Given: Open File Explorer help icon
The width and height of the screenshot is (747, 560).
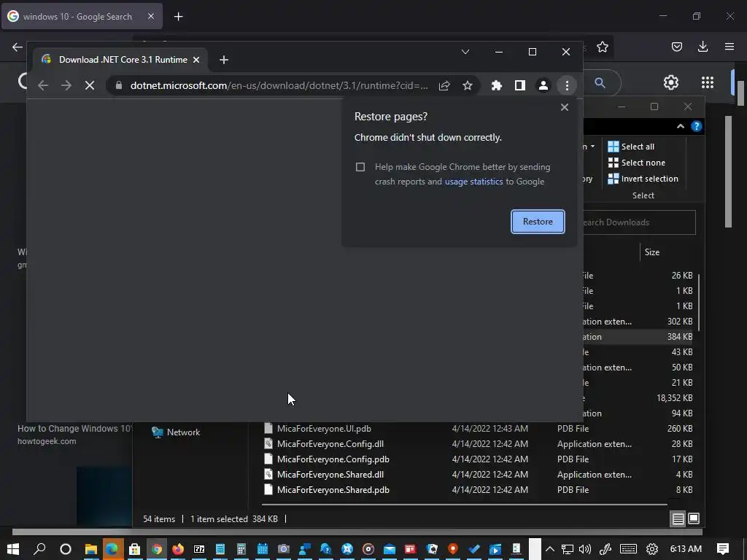Looking at the screenshot, I should point(696,126).
